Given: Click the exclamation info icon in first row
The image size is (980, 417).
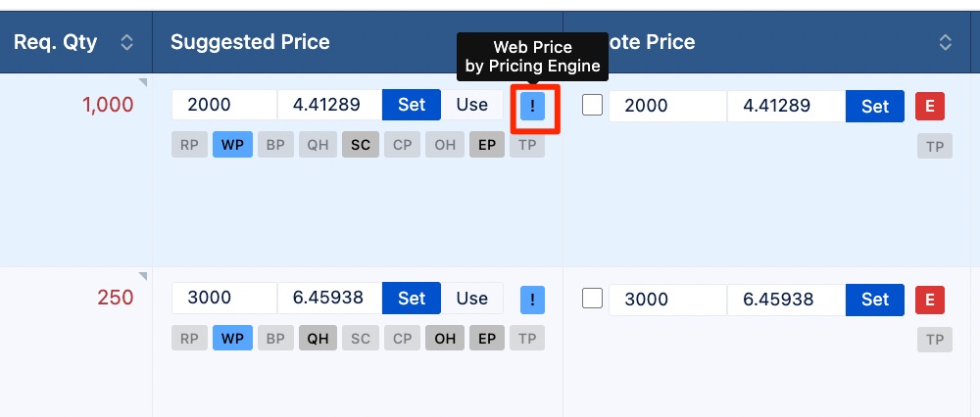Looking at the screenshot, I should click(532, 106).
